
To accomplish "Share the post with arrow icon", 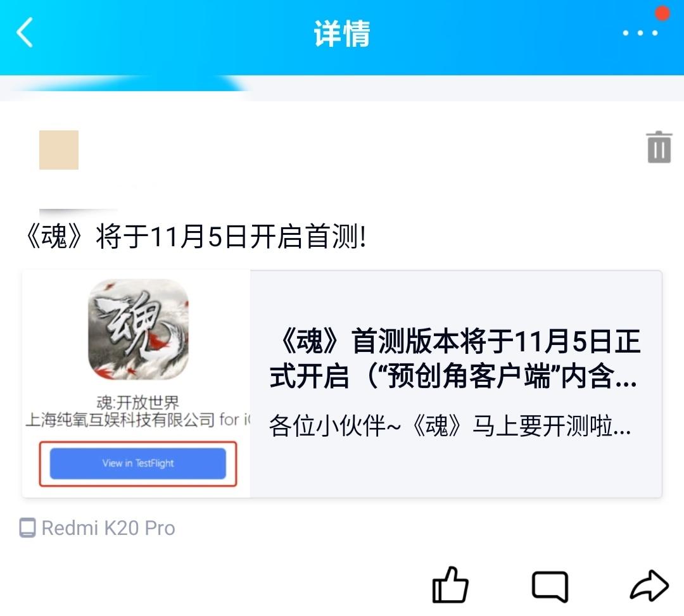I will (649, 586).
